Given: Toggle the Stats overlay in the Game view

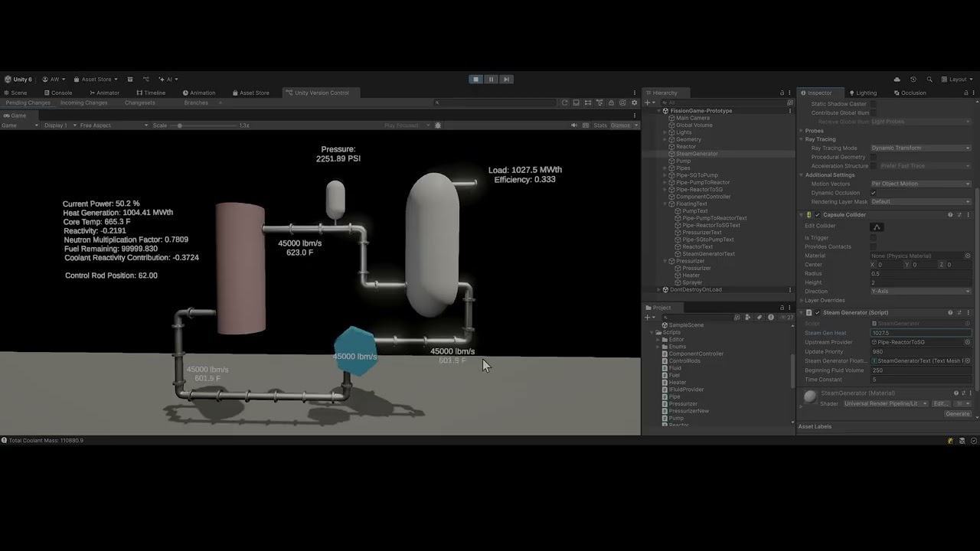Looking at the screenshot, I should coord(600,126).
